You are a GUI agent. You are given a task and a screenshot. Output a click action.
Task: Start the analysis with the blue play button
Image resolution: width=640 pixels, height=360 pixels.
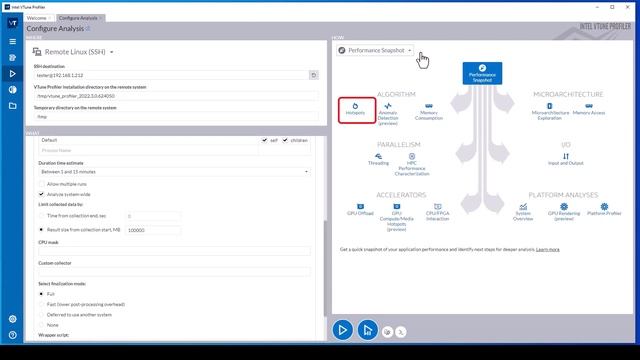point(342,330)
